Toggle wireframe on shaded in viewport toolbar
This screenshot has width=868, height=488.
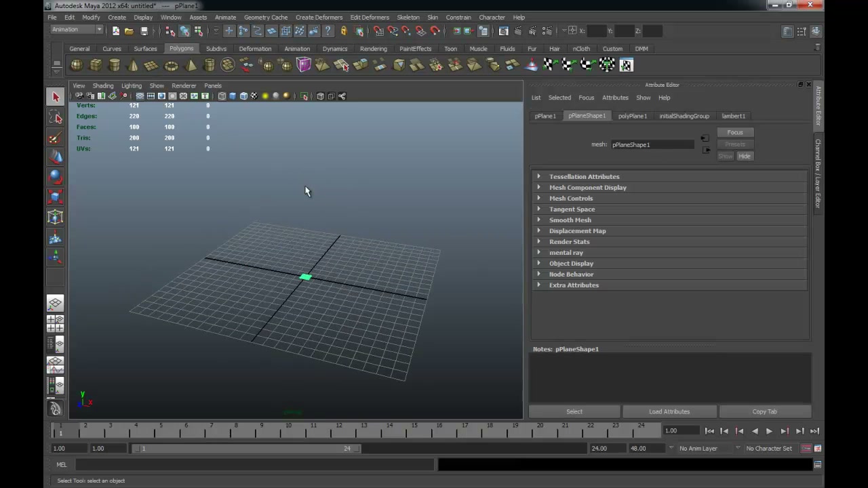pos(243,96)
